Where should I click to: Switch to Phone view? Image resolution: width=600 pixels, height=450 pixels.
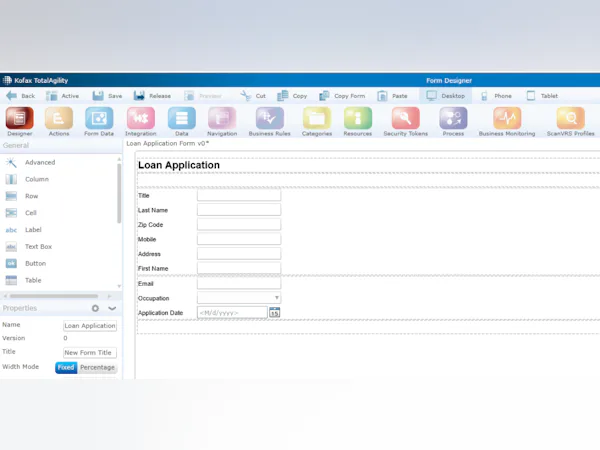point(496,96)
